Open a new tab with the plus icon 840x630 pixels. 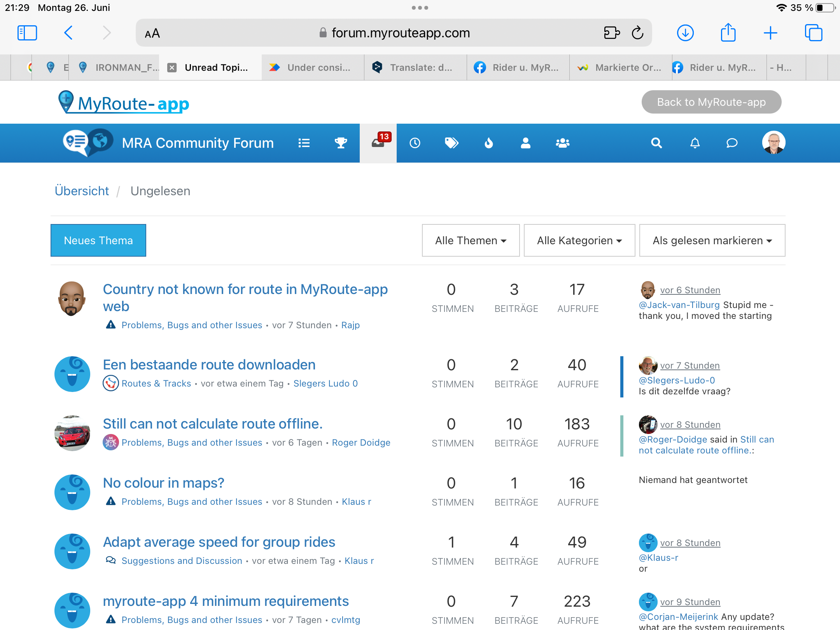770,33
